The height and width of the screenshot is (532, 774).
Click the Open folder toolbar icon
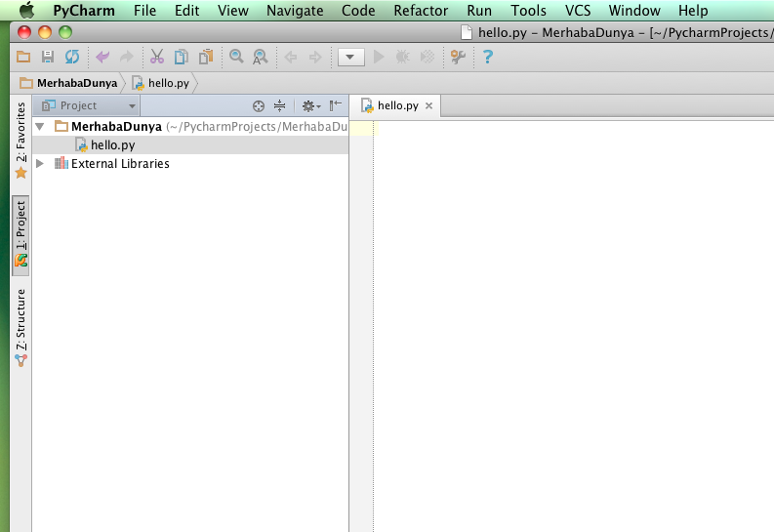click(23, 57)
